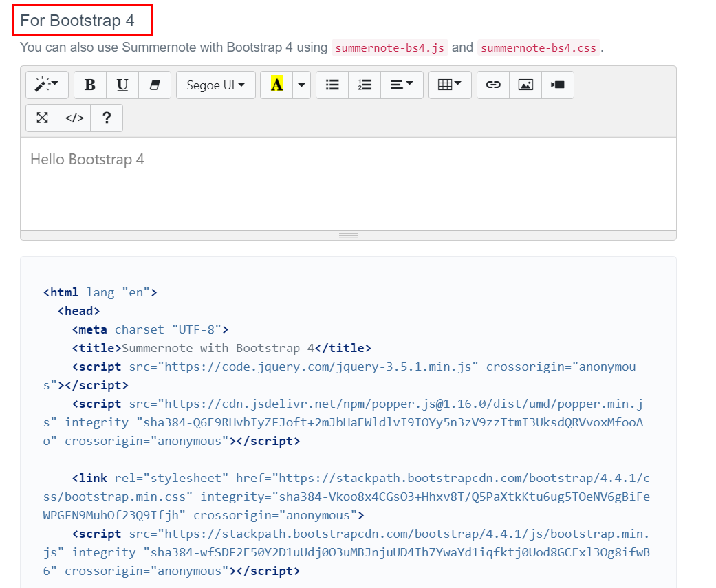Toggle underline formatting
Screen dimensions: 716x588
coord(122,85)
